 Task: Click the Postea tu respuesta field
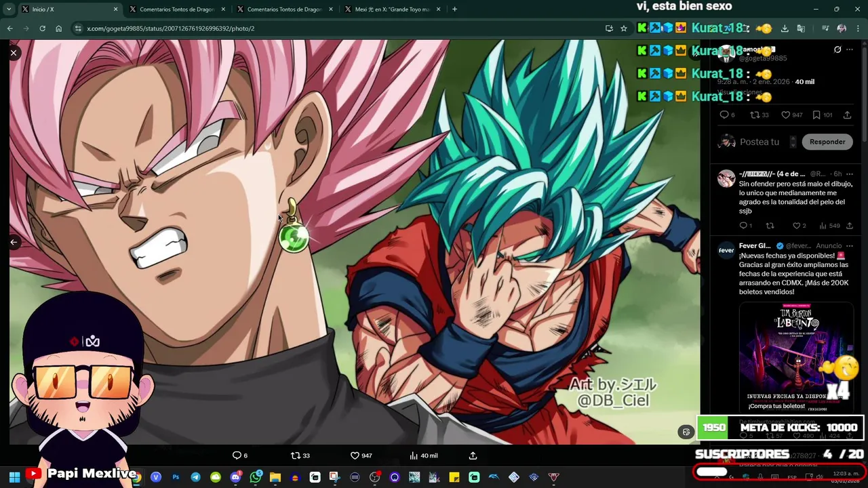[x=759, y=142]
